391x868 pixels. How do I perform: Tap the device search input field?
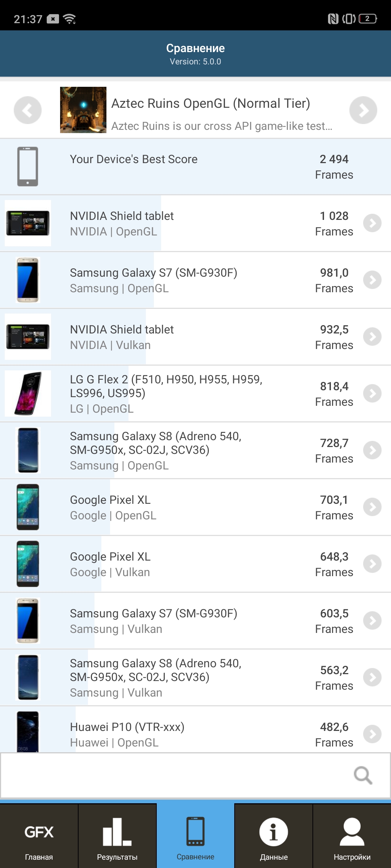[174, 775]
